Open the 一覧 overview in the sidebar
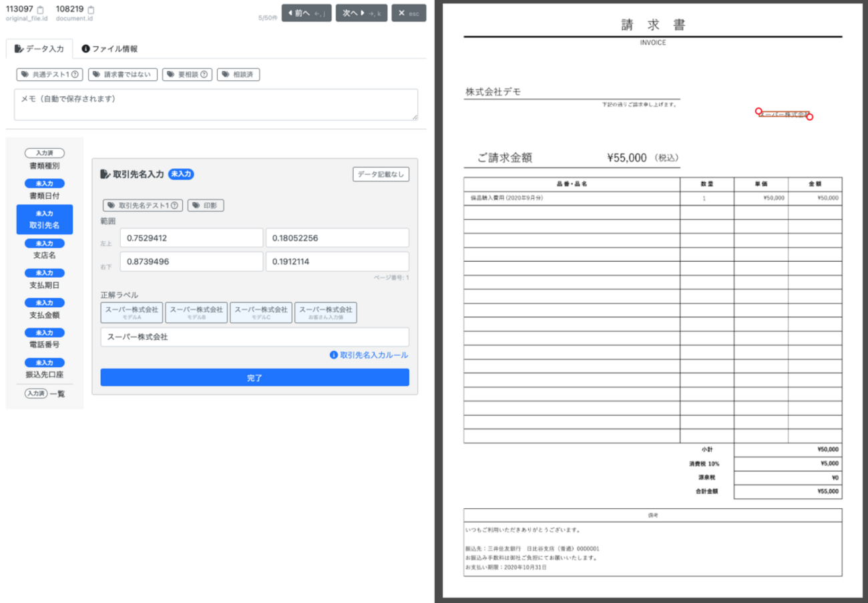 [x=45, y=394]
